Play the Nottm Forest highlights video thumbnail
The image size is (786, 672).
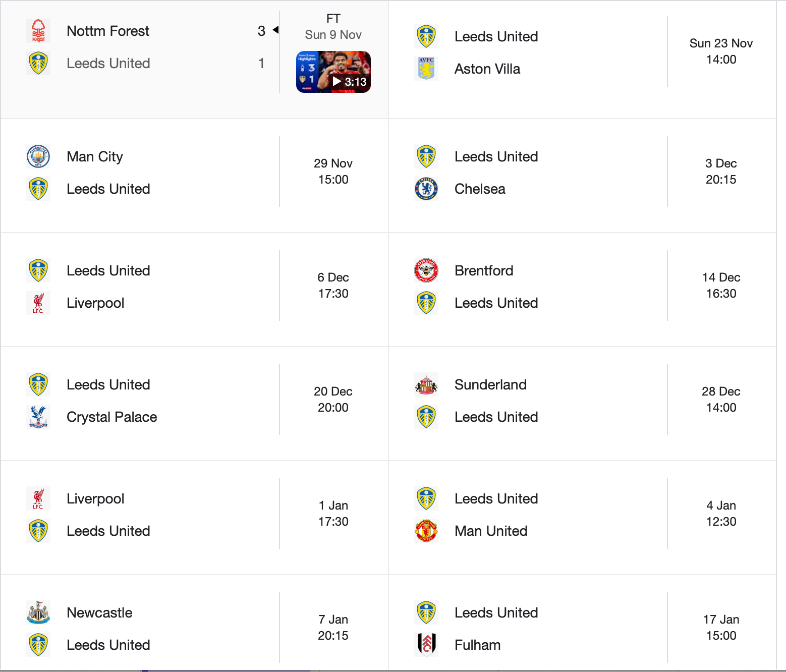coord(333,72)
